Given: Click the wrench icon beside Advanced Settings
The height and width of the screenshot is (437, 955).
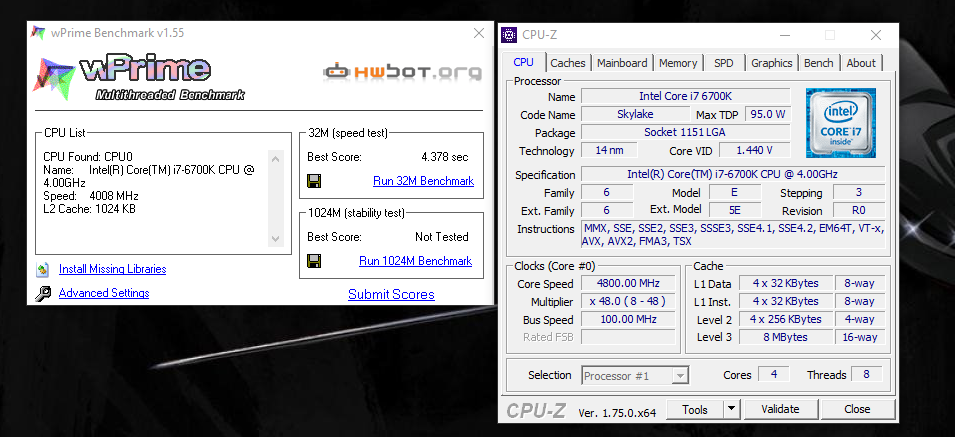Looking at the screenshot, I should (x=43, y=293).
